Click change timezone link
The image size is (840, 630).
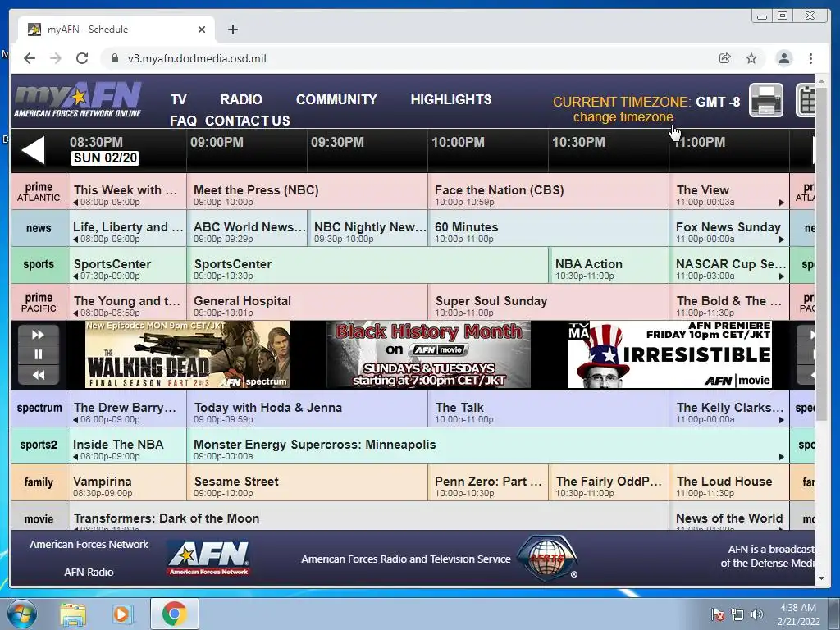click(623, 116)
